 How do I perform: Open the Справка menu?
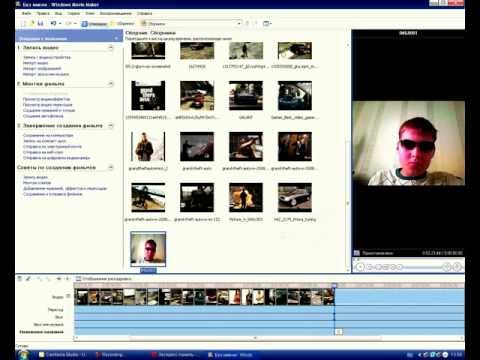144,13
